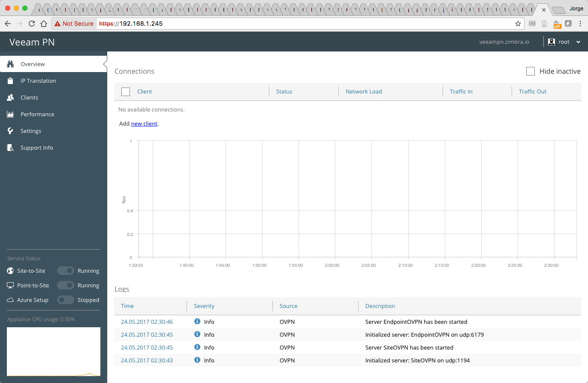Click the veeampn.zimbra.io hostname

[x=504, y=42]
